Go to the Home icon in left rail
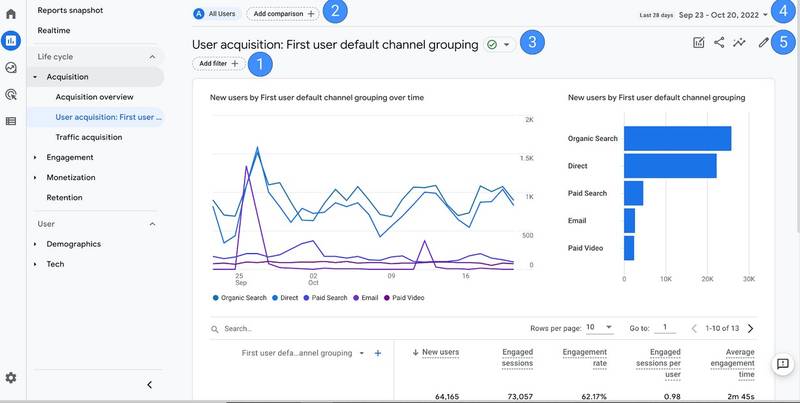This screenshot has height=403, width=800. pos(11,13)
